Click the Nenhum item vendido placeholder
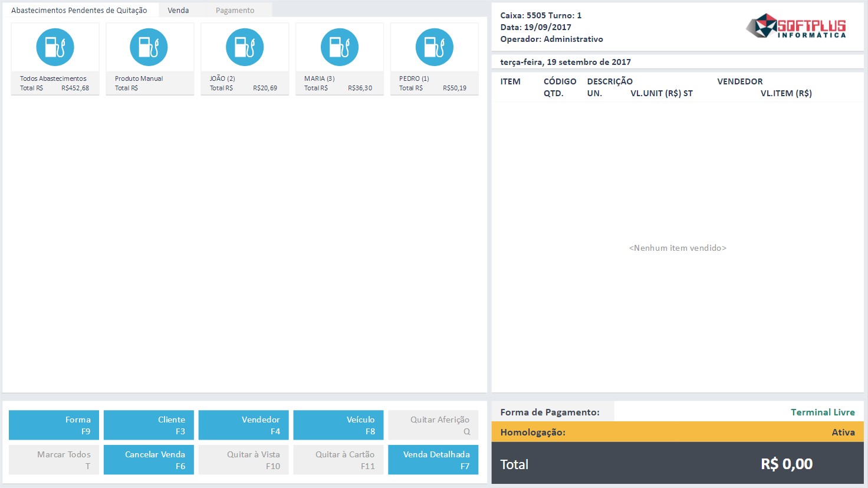This screenshot has height=488, width=868. [678, 248]
